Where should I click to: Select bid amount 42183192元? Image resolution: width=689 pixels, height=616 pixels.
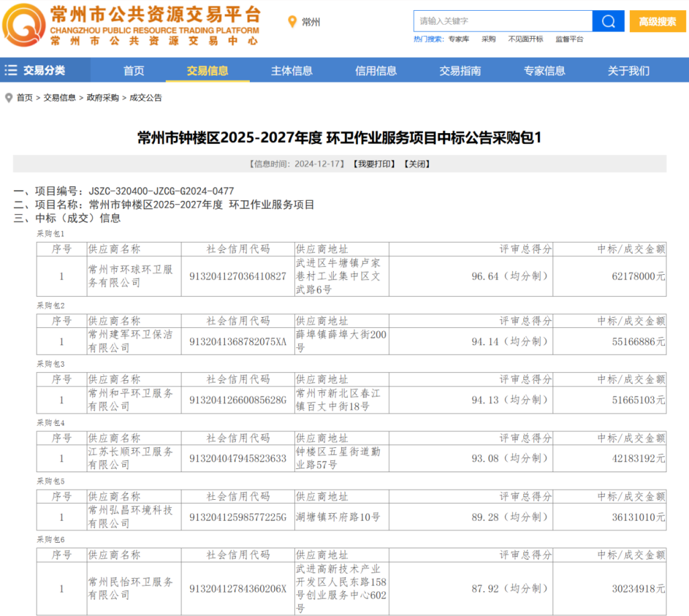[x=639, y=459]
